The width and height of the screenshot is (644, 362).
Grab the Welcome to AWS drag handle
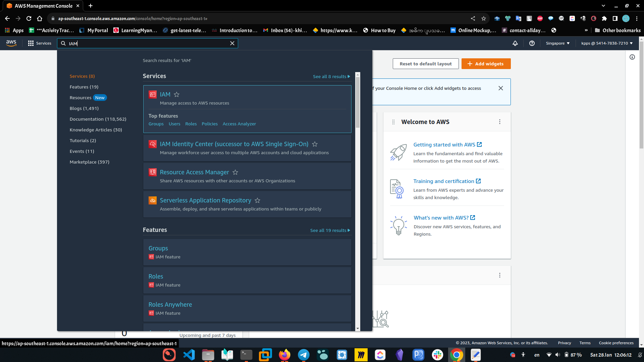pyautogui.click(x=393, y=122)
